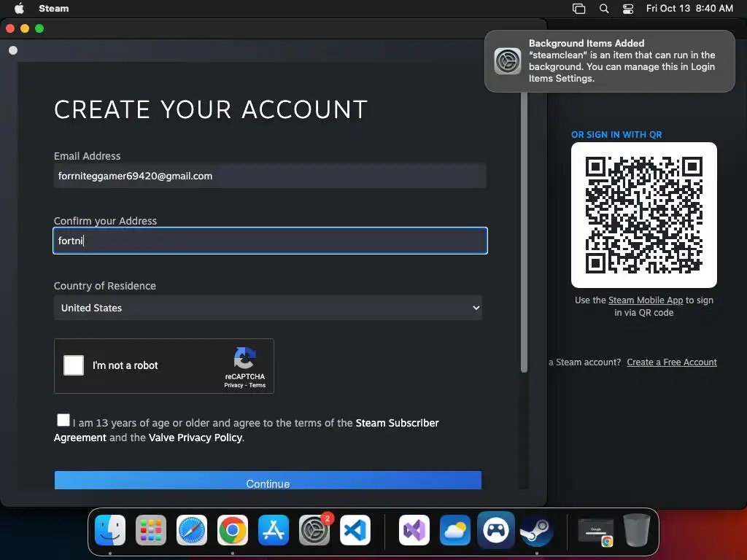Click the 'CREATE YOUR ACCOUNT' heading

(x=211, y=109)
